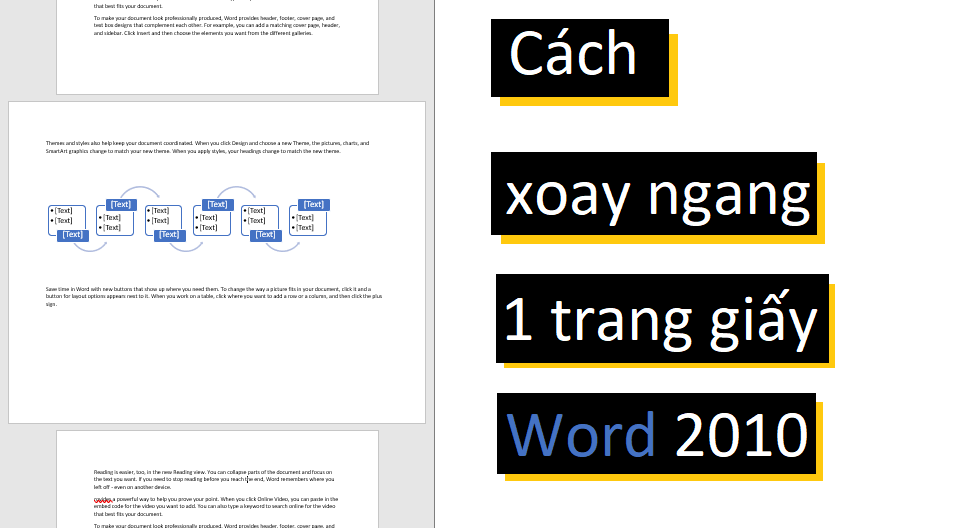Image resolution: width=966 pixels, height=528 pixels.
Task: Click the leftmost blue [Text] SmartArt label
Action: point(72,235)
